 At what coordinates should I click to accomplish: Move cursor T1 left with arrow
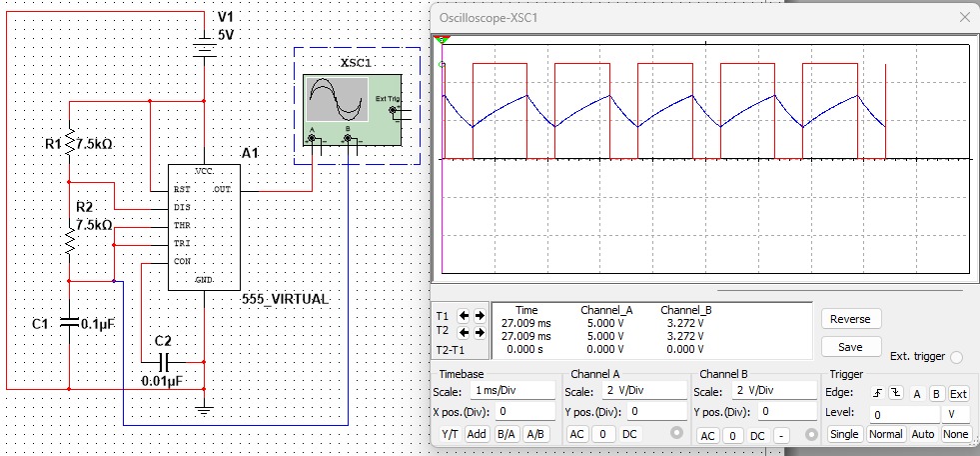tap(464, 315)
